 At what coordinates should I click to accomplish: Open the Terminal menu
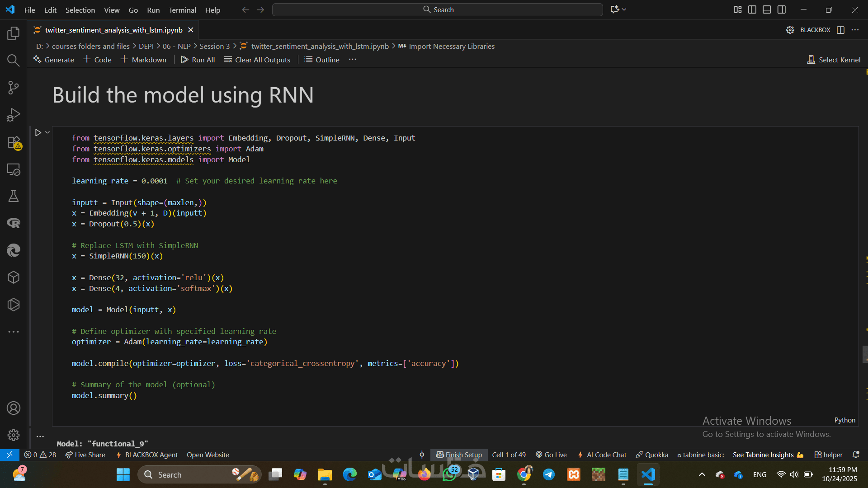(182, 10)
